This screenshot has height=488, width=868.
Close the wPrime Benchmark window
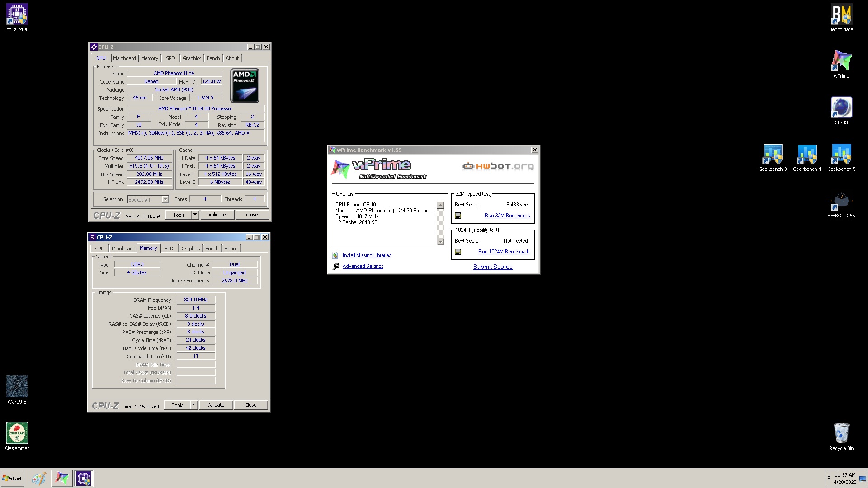tap(534, 150)
